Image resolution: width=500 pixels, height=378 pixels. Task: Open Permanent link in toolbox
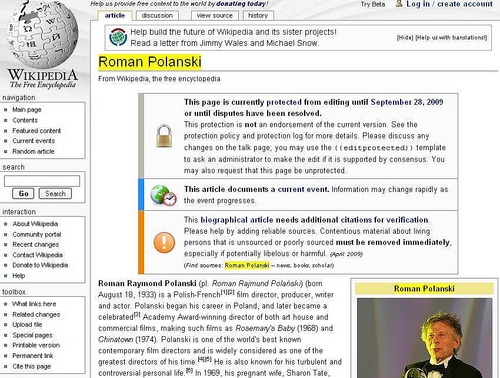pos(33,356)
